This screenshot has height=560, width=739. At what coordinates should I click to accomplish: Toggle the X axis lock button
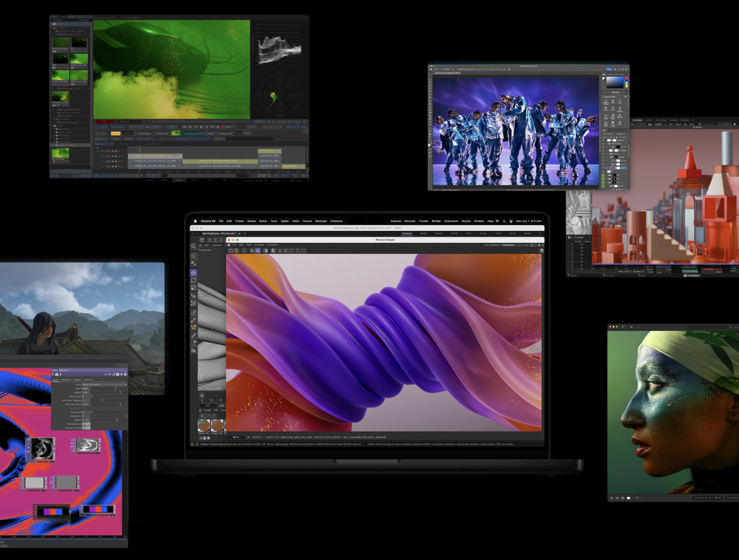tap(209, 240)
